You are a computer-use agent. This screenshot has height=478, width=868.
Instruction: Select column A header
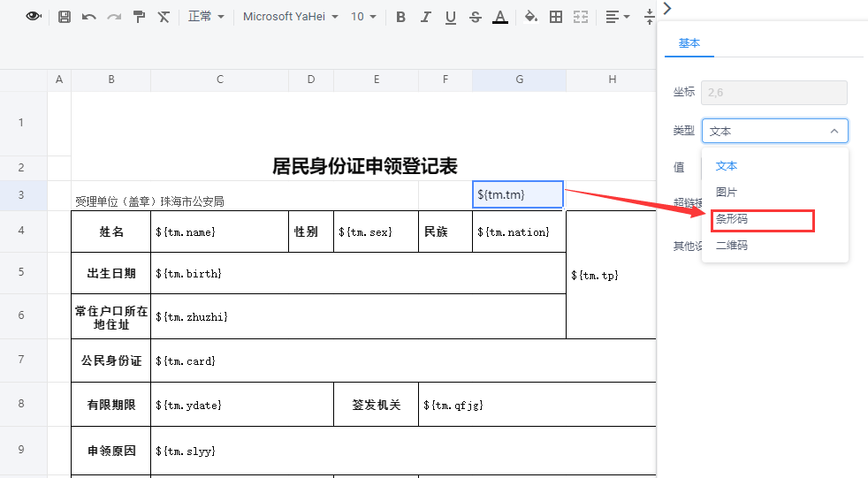click(59, 80)
